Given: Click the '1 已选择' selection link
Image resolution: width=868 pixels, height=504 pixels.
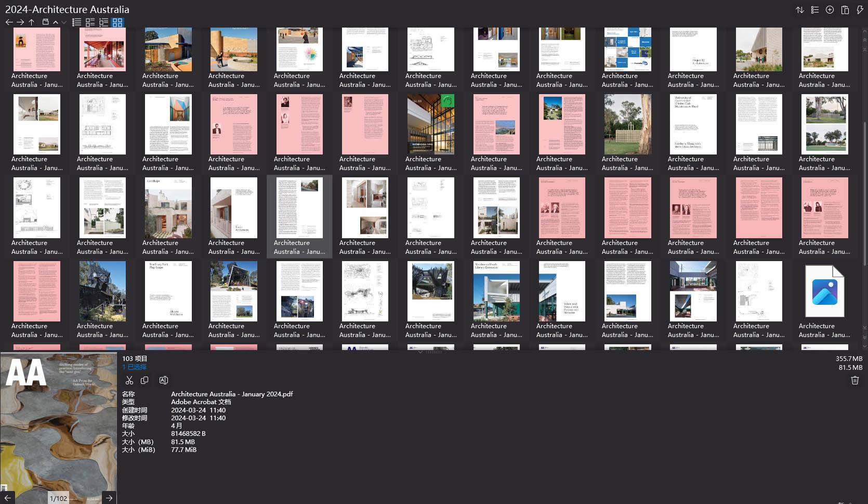Looking at the screenshot, I should pos(134,367).
